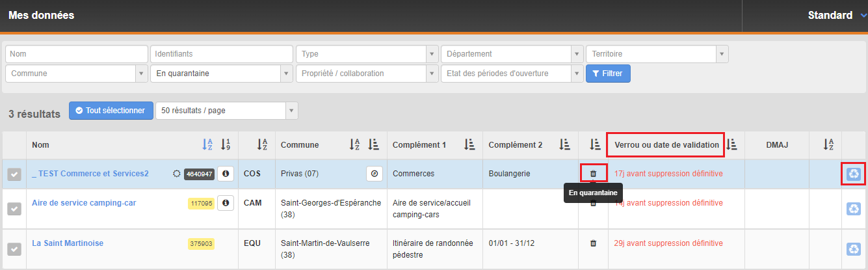Click the recycle icon for Aire de service camping-car

(854, 208)
